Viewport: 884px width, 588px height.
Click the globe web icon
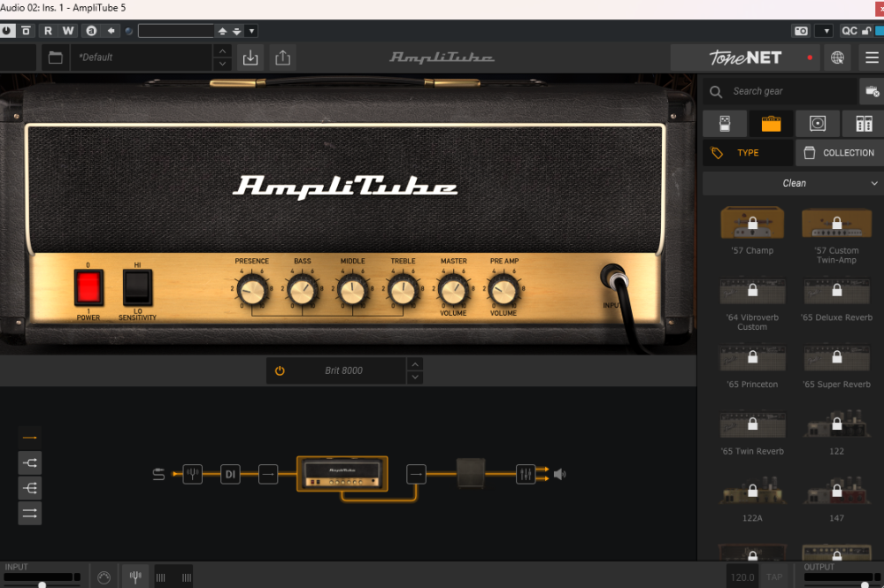pos(837,57)
